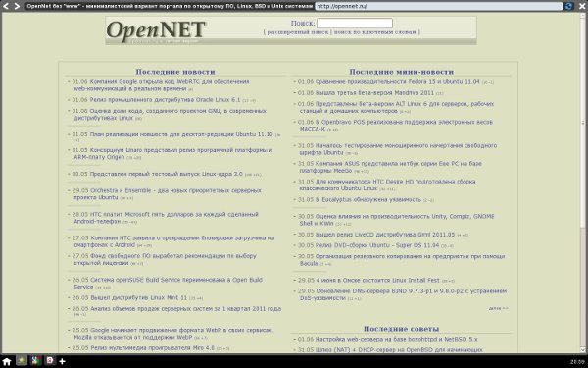Focus the Поиск search field

355,24
